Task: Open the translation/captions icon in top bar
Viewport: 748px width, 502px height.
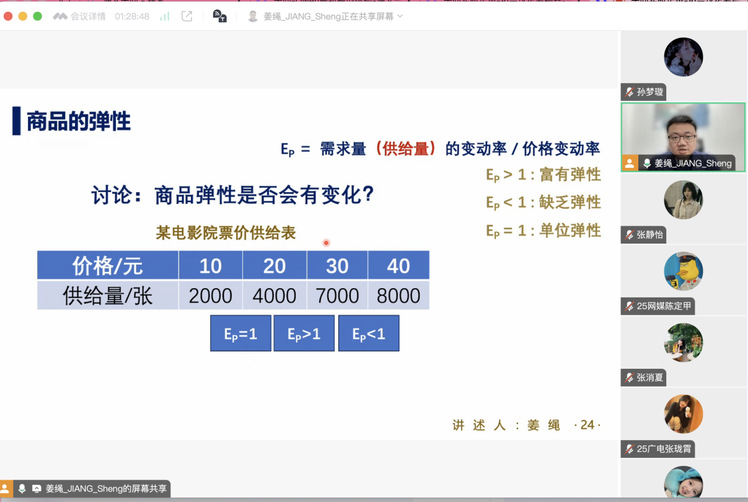Action: coord(220,16)
